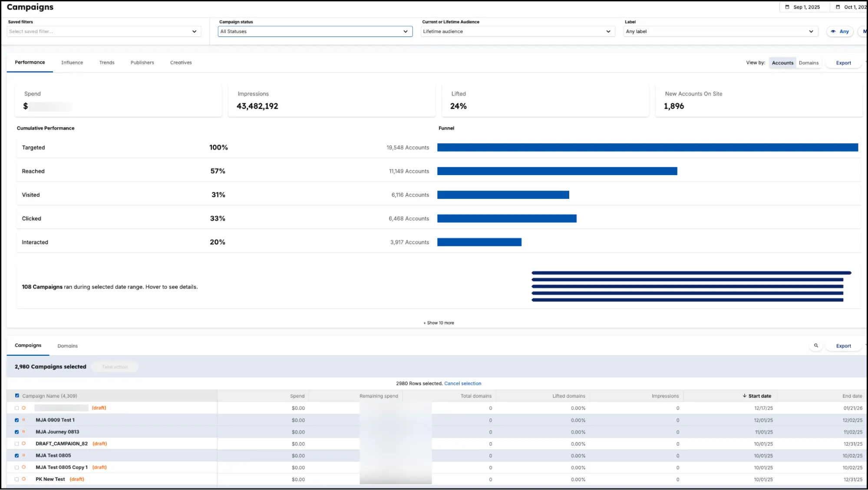Open the Sep 1, 2025 calendar icon
Screen dimensions: 868x490
pyautogui.click(x=787, y=7)
